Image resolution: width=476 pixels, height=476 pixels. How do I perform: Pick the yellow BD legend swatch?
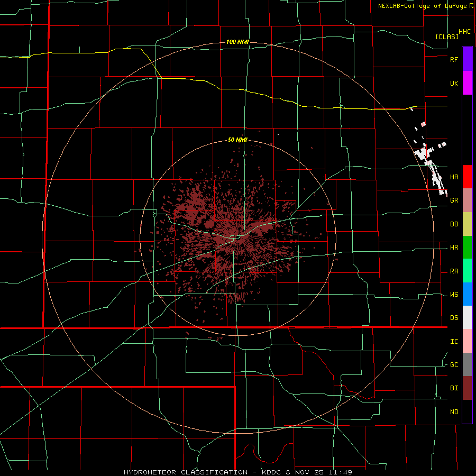[467, 224]
